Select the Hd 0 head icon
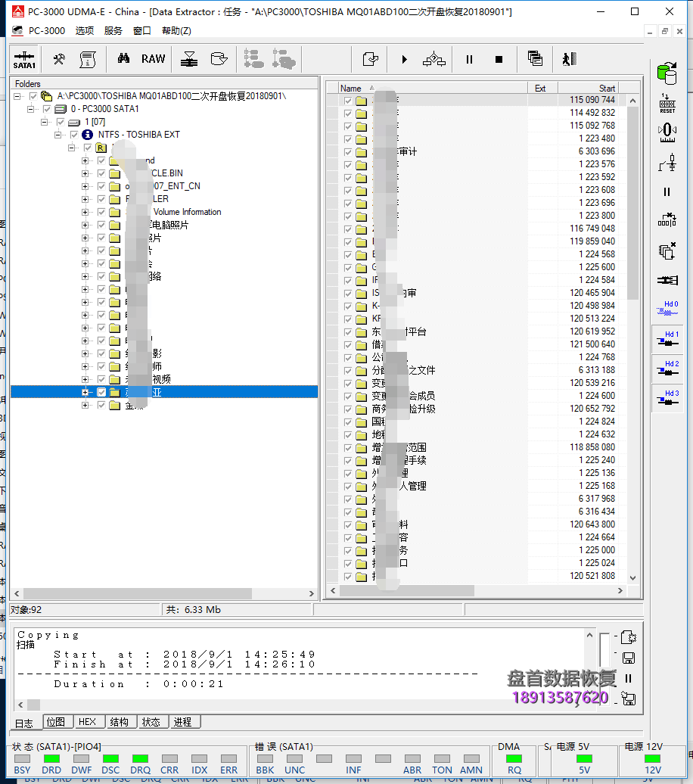This screenshot has height=784, width=693. (x=667, y=309)
